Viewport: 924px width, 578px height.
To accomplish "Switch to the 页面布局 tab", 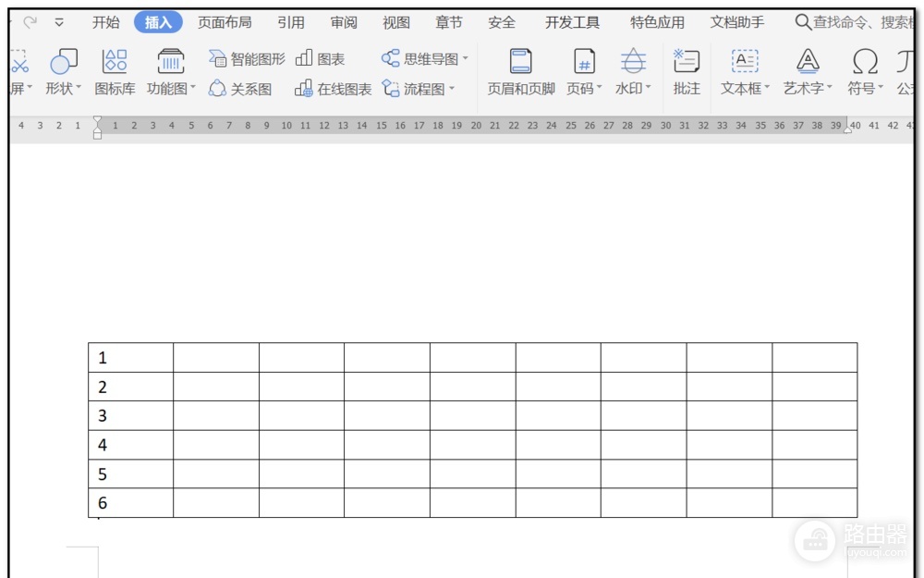I will click(225, 22).
